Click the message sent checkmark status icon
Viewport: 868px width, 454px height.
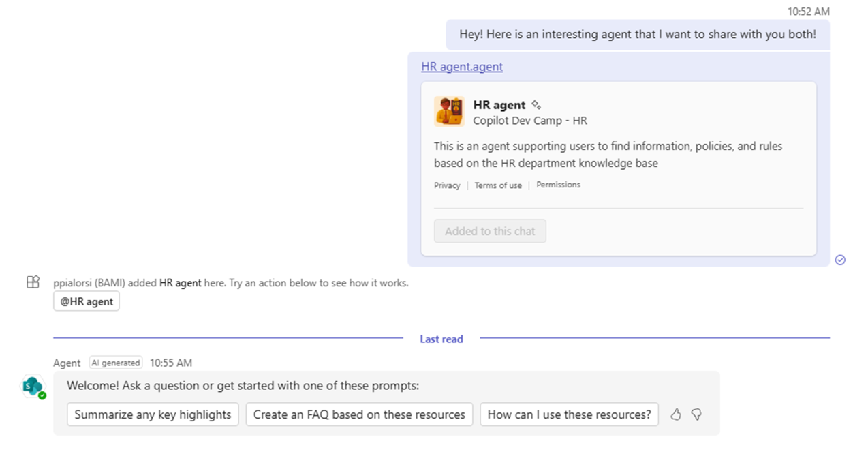pos(840,260)
